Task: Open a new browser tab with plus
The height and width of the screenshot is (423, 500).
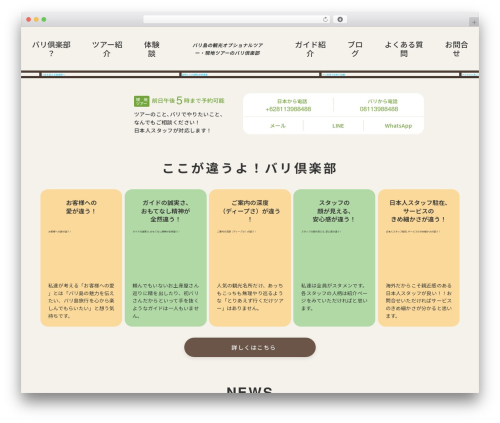Action: click(474, 22)
